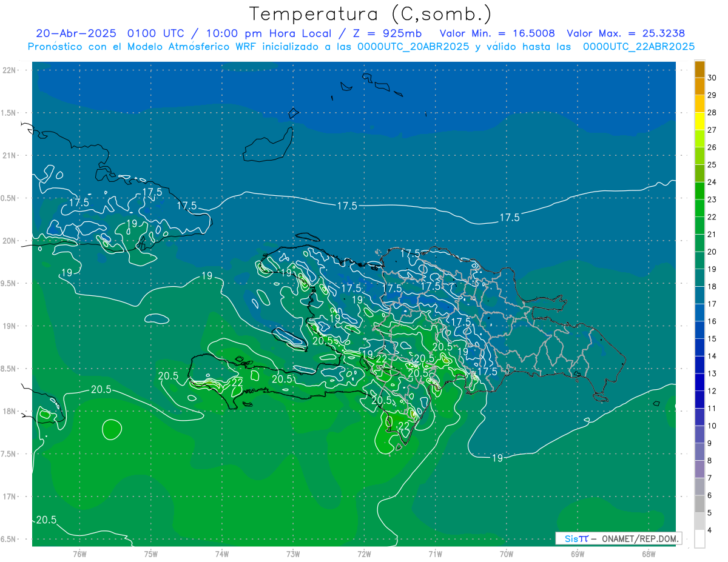Click the 'ONAMET/REP.DOM.' credit label
Image resolution: width=728 pixels, height=562 pixels.
click(x=640, y=538)
